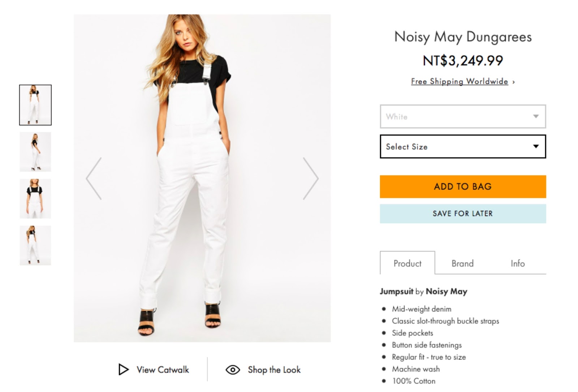Select the second side-view thumbnail
578x392 pixels.
click(35, 152)
